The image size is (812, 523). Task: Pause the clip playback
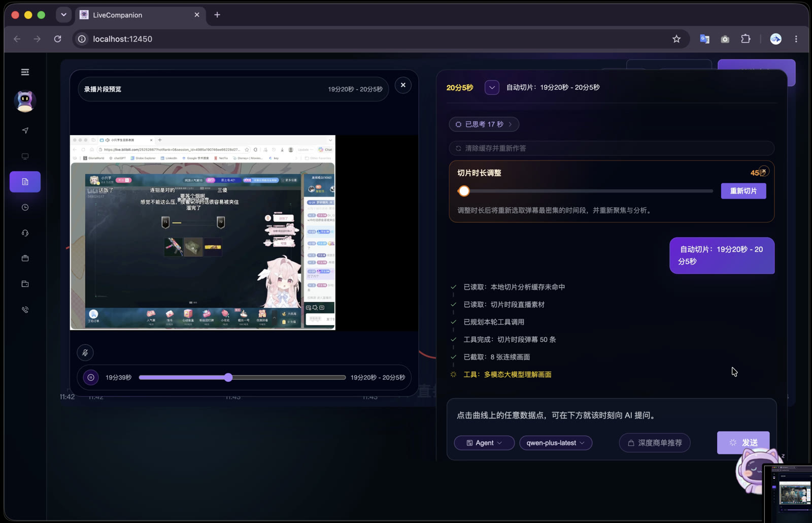(x=91, y=377)
